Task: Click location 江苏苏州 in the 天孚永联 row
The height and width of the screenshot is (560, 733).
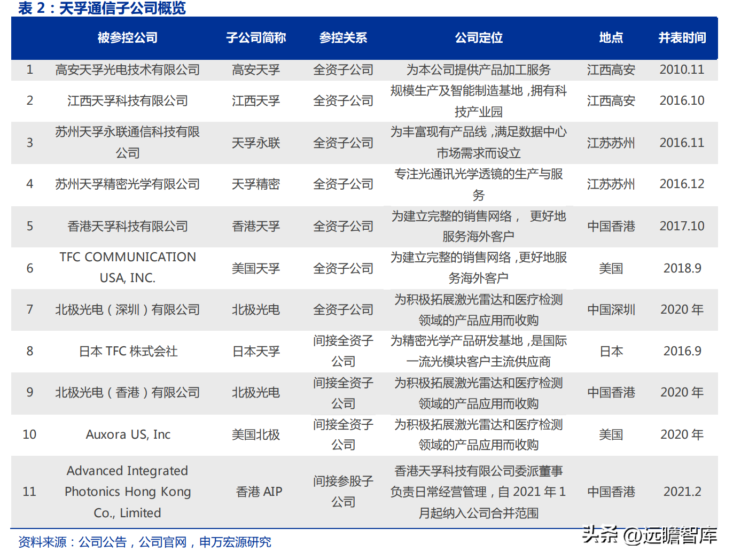Action: pyautogui.click(x=611, y=143)
